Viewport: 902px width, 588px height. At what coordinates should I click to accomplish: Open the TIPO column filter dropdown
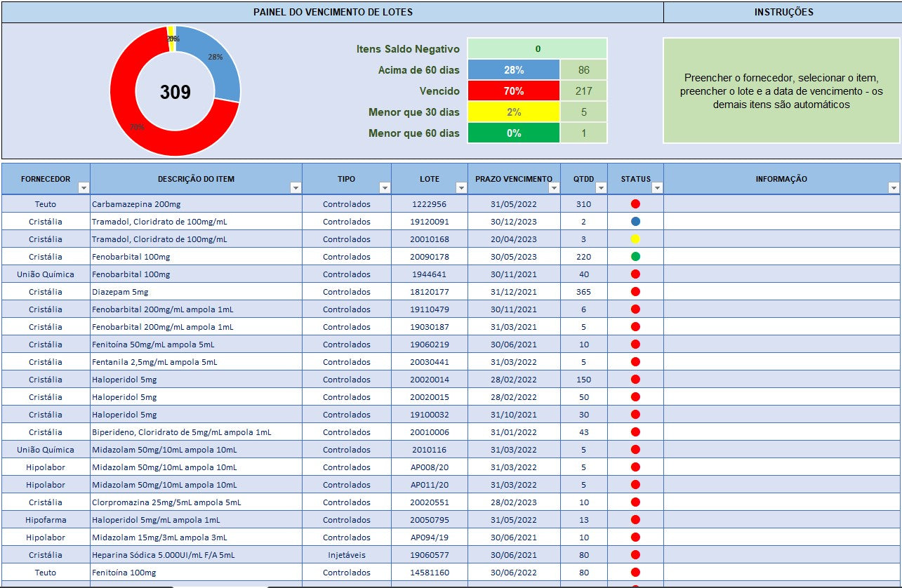point(385,188)
